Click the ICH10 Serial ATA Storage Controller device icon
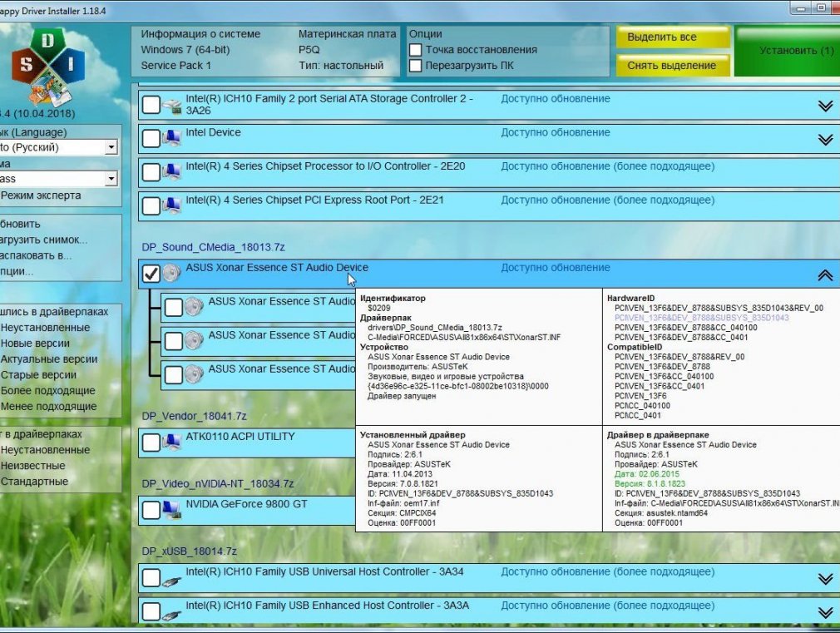The height and width of the screenshot is (633, 840). click(x=172, y=105)
